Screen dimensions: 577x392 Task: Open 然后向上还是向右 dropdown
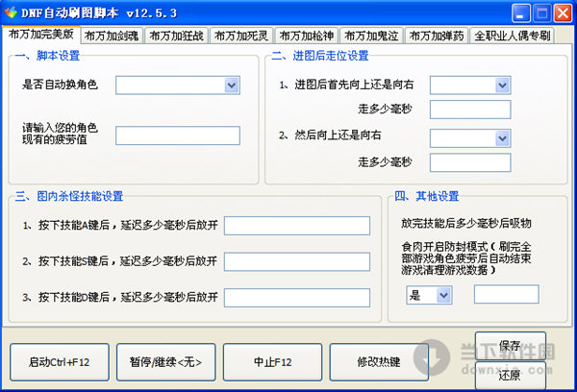click(x=470, y=138)
